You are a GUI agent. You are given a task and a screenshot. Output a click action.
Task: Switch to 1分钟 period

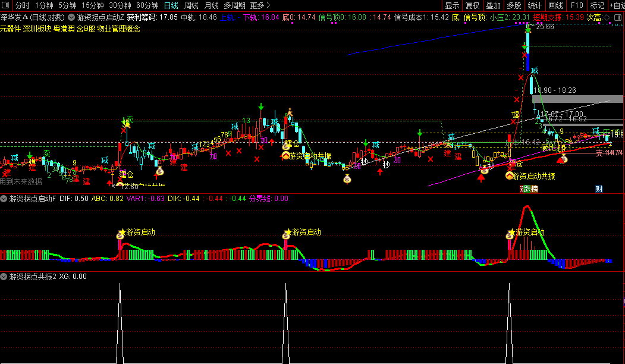click(44, 5)
